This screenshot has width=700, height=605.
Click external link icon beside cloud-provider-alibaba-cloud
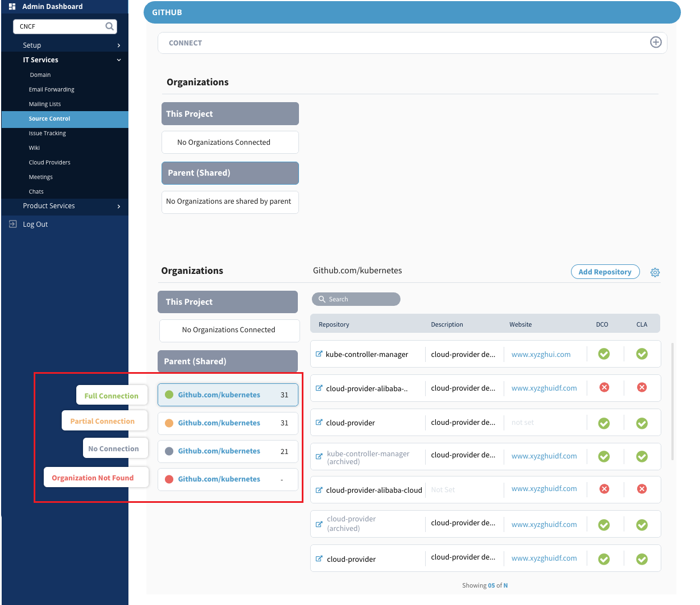pyautogui.click(x=319, y=490)
